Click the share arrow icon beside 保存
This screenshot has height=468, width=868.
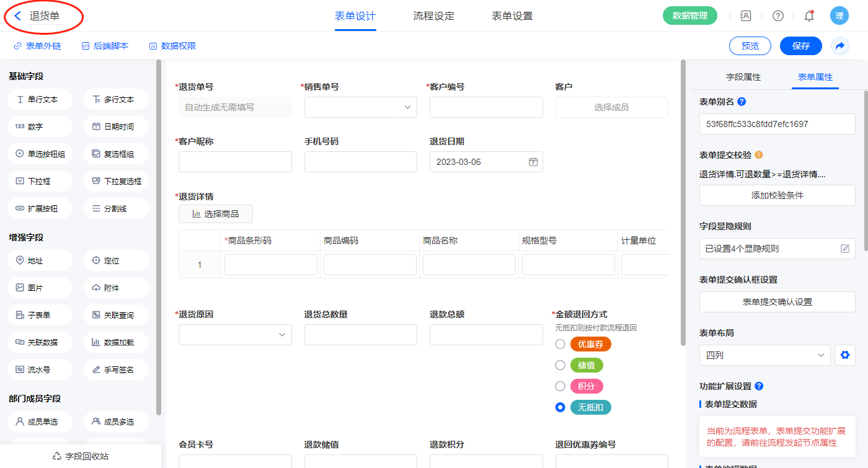pyautogui.click(x=840, y=46)
